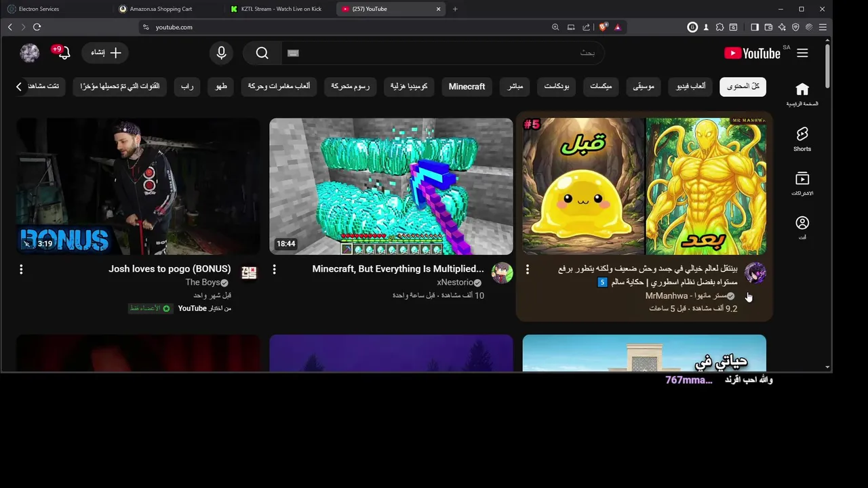Select the طهو filter chip

coord(221,86)
